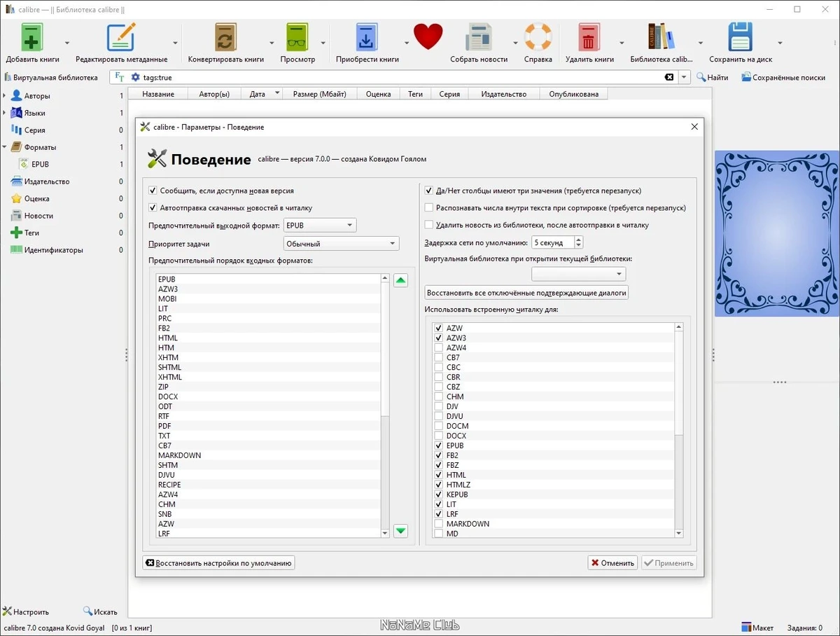Expand Языки in tag browser
This screenshot has width=840, height=636.
(5, 113)
